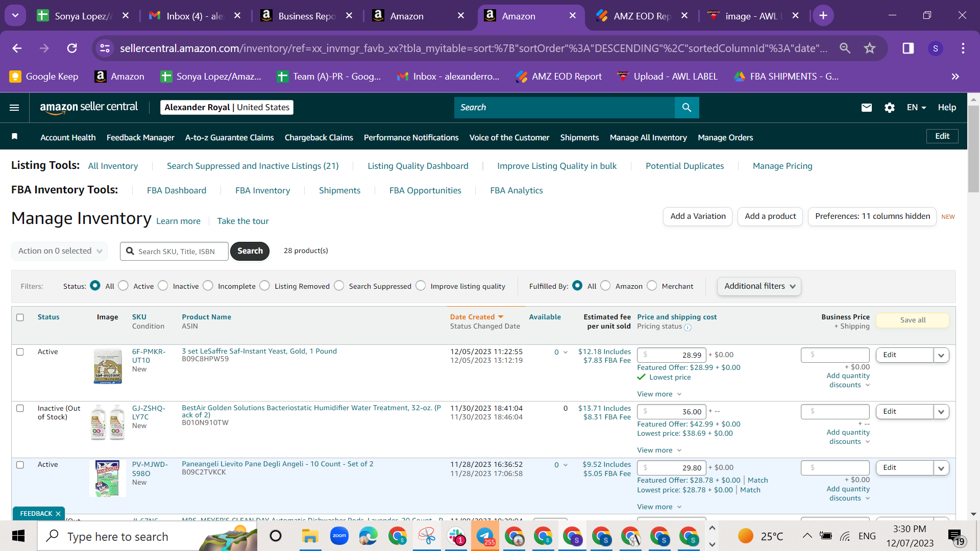Viewport: 980px width, 551px height.
Task: Check the box for the LeSaffre Saf-Instant Yeast row
Action: (20, 352)
